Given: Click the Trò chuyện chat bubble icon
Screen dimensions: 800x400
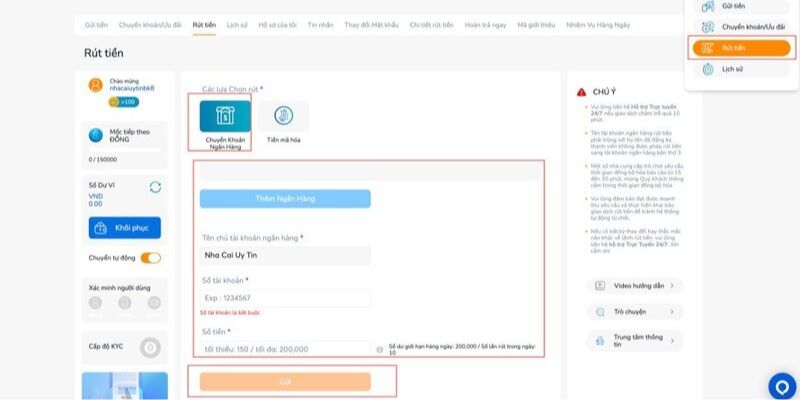Looking at the screenshot, I should [600, 312].
